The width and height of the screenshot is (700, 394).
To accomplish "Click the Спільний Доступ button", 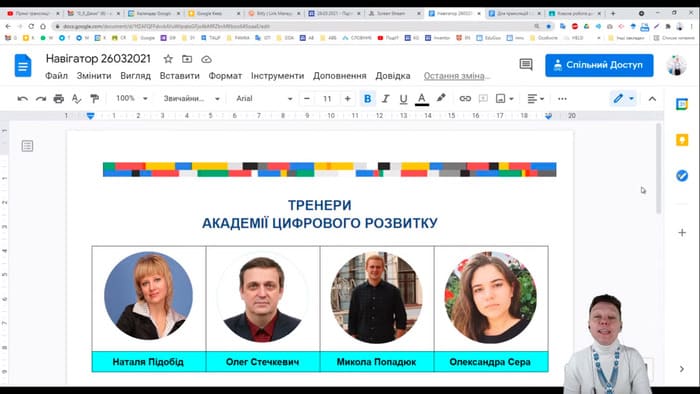I will click(x=599, y=65).
